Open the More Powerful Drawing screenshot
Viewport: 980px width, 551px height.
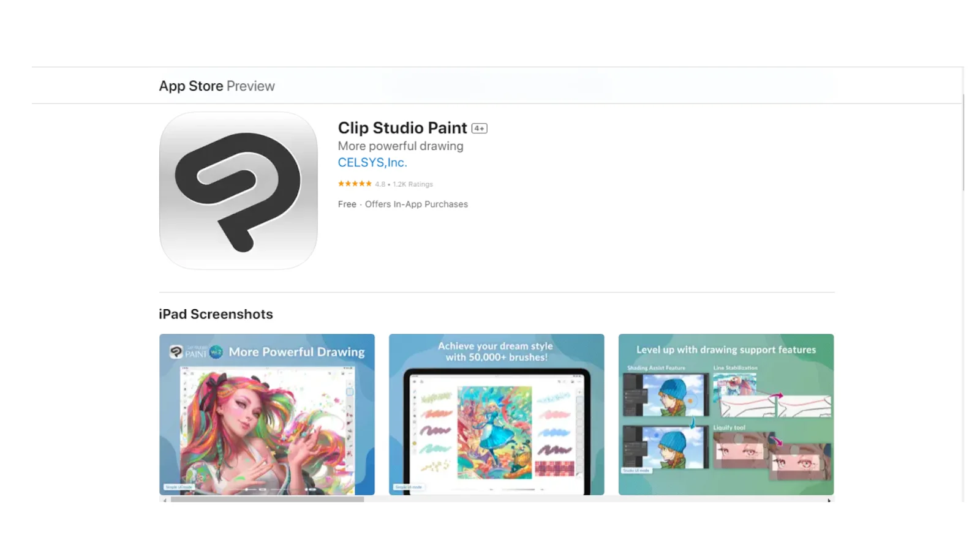[x=267, y=414]
